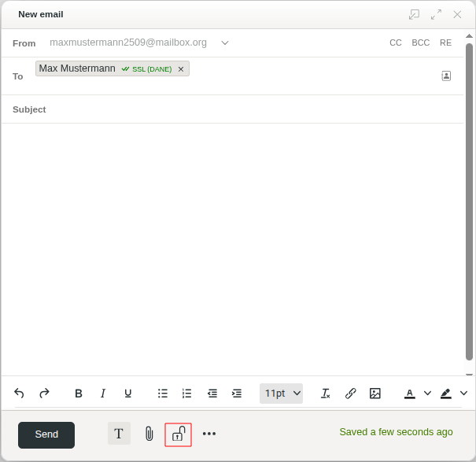Image resolution: width=476 pixels, height=462 pixels.
Task: Open address book contact picker
Action: [446, 76]
